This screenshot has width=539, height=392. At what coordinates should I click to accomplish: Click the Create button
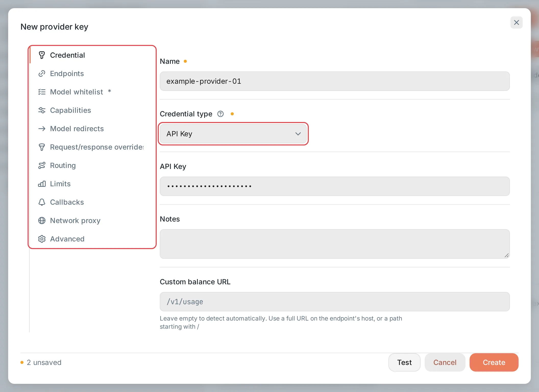494,362
